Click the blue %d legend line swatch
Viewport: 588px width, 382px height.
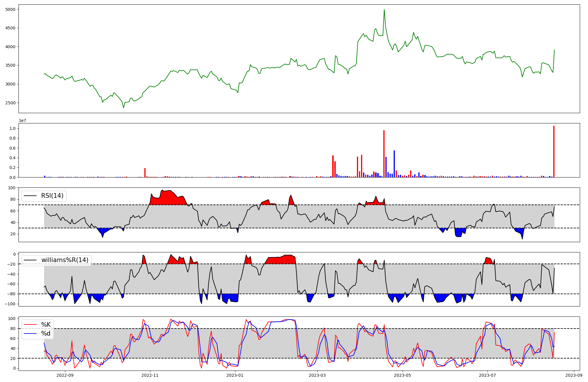30,334
